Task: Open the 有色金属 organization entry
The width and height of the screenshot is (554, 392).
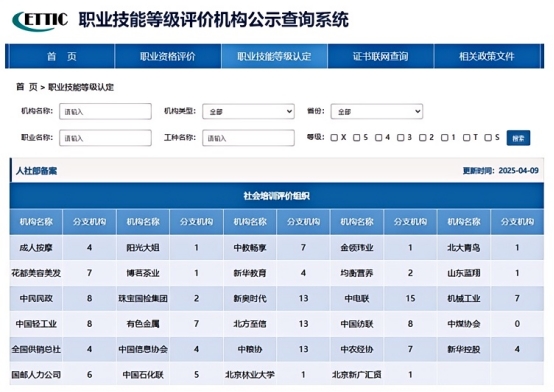Action: (x=143, y=324)
